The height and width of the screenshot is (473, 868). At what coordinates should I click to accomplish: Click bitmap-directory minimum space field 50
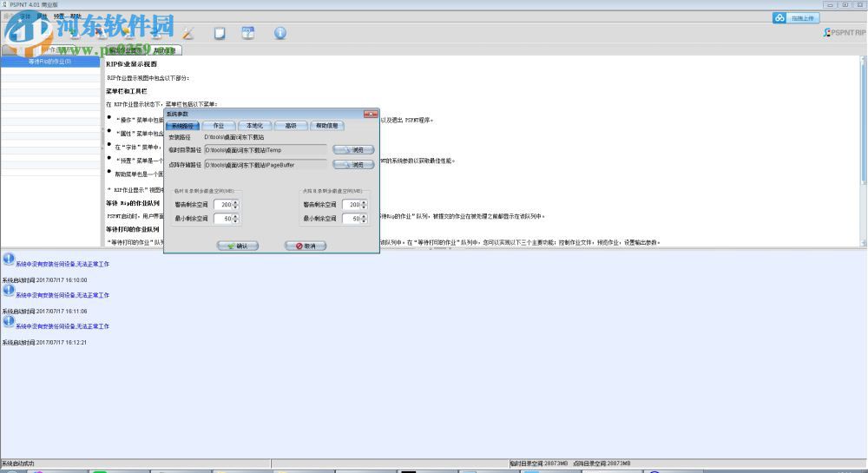(x=352, y=219)
